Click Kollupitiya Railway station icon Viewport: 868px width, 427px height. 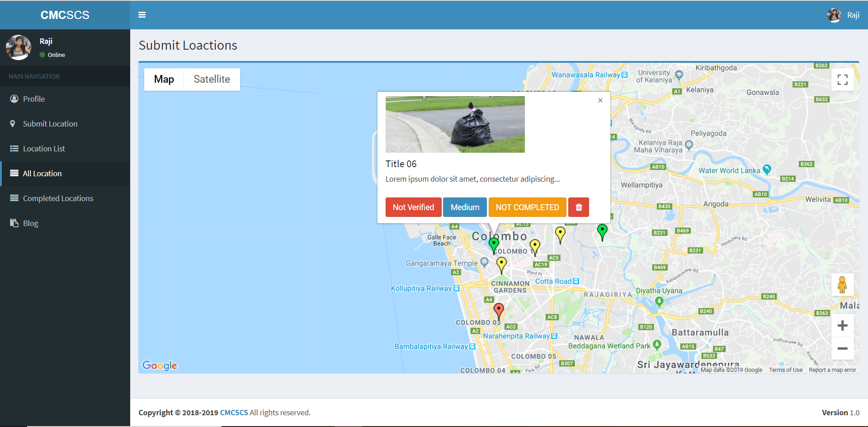(x=456, y=288)
